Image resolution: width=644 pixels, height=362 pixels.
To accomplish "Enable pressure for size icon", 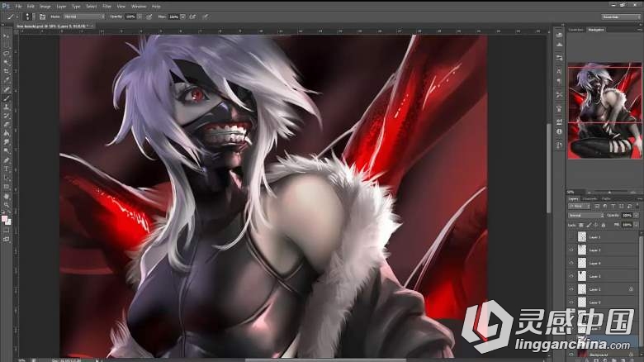I will tap(206, 17).
